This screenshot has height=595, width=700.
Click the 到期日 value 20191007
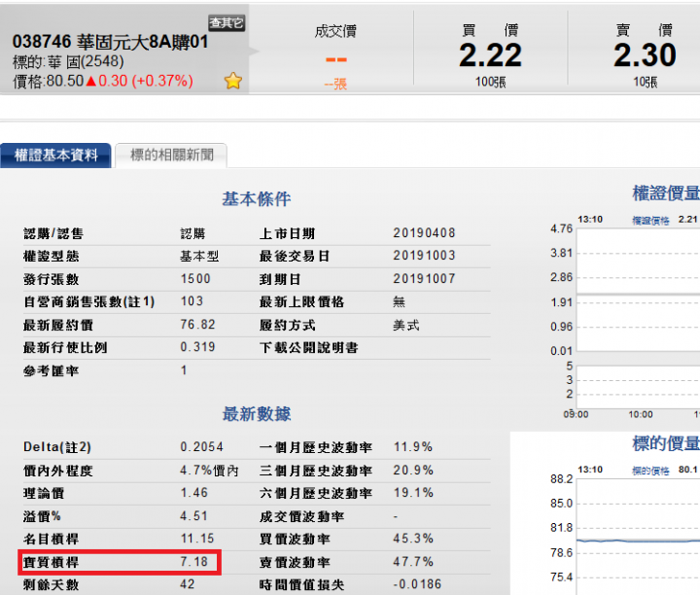[x=424, y=278]
